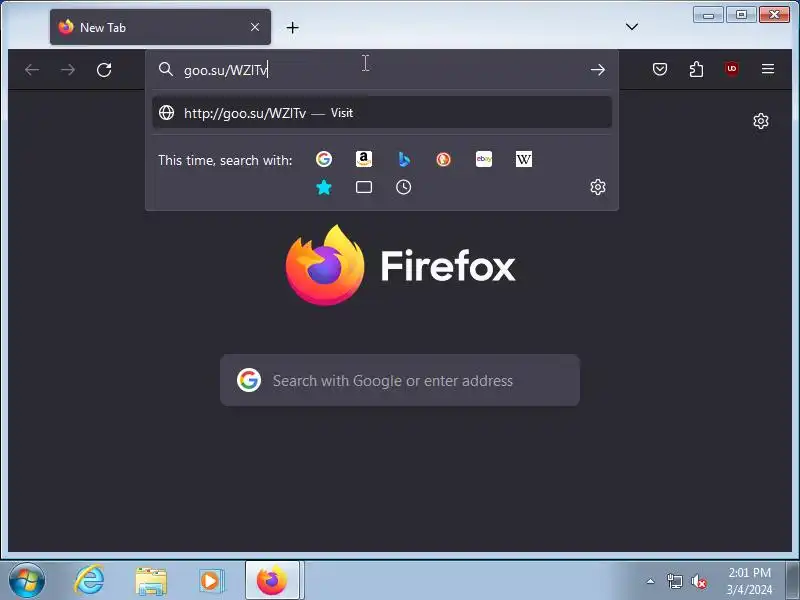Open Windows Media Player from taskbar
This screenshot has height=600, width=800.
pos(211,581)
